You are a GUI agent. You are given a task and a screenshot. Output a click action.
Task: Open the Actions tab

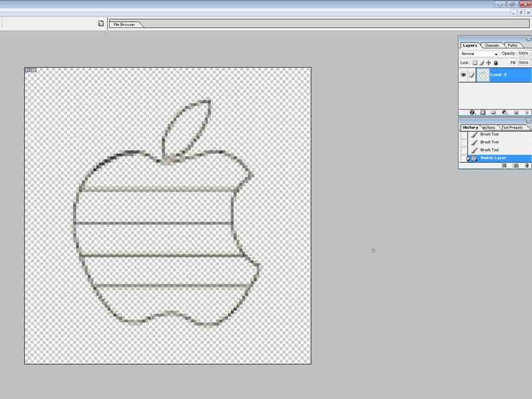pos(488,128)
